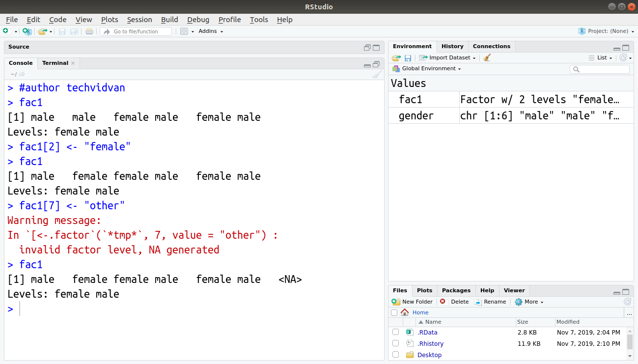
Task: Click the Environment search field
Action: coord(600,69)
